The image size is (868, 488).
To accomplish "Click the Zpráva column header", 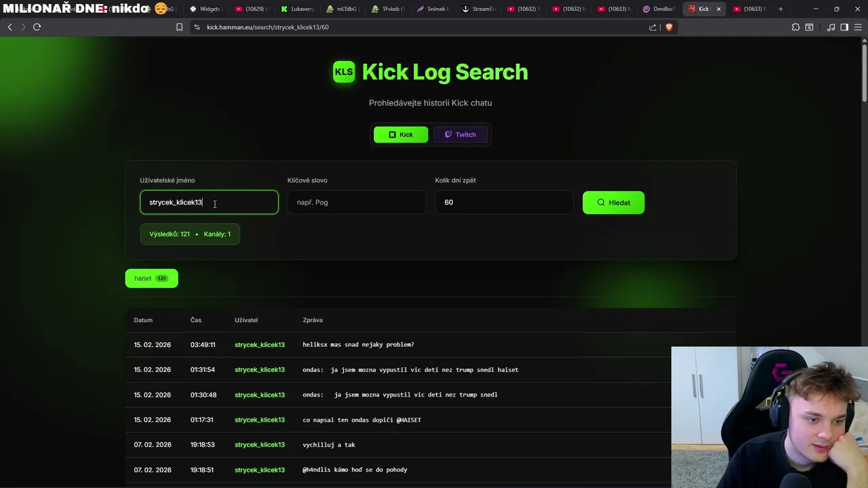I will coord(313,320).
